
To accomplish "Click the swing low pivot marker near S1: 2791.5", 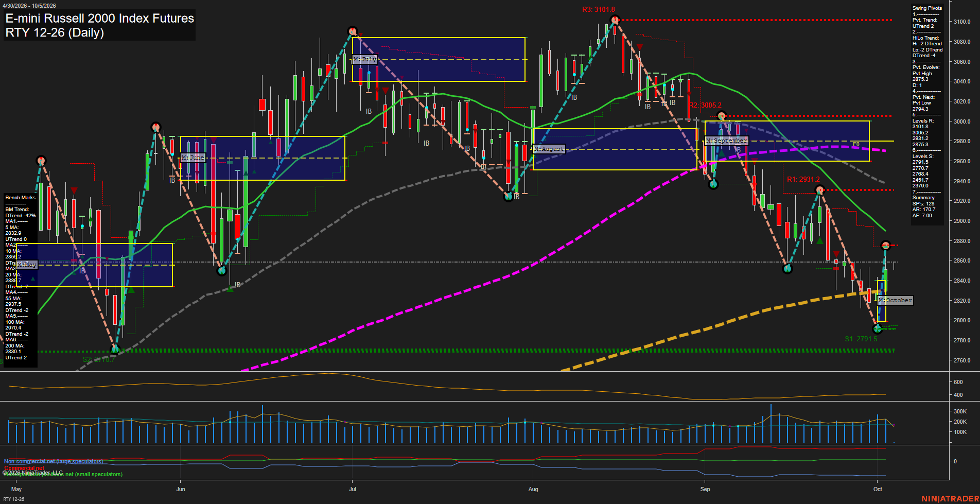I will [x=878, y=328].
